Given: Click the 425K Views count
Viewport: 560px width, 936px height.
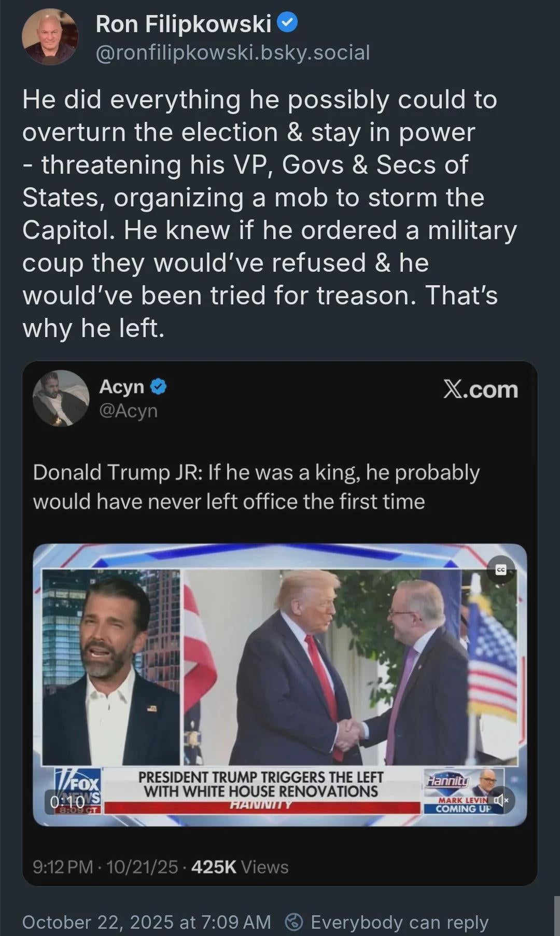Looking at the screenshot, I should pyautogui.click(x=240, y=867).
